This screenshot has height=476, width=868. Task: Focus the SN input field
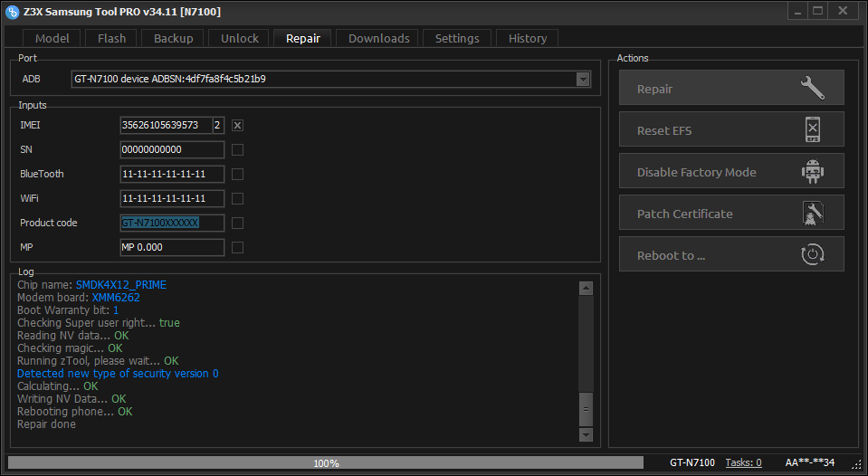point(172,149)
